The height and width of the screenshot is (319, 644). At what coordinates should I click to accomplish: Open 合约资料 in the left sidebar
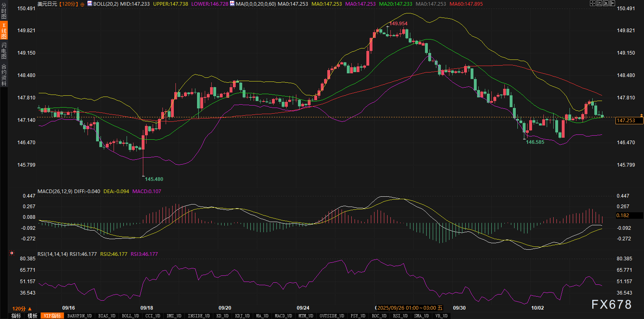(4, 75)
